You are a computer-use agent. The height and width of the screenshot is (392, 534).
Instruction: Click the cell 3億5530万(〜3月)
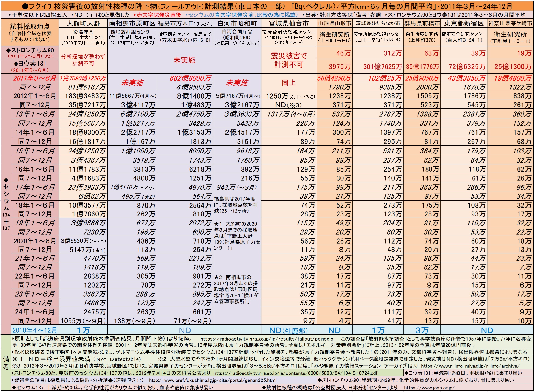click(x=83, y=241)
